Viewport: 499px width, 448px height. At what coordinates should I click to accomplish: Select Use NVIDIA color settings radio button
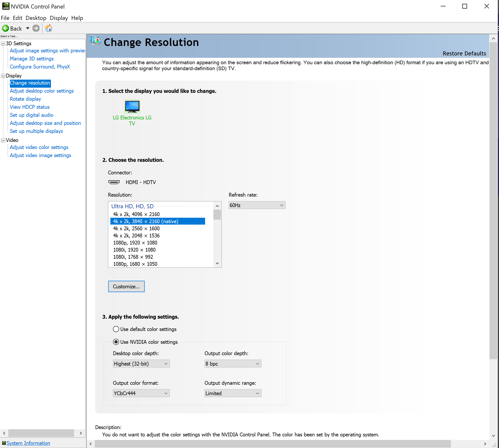click(116, 342)
